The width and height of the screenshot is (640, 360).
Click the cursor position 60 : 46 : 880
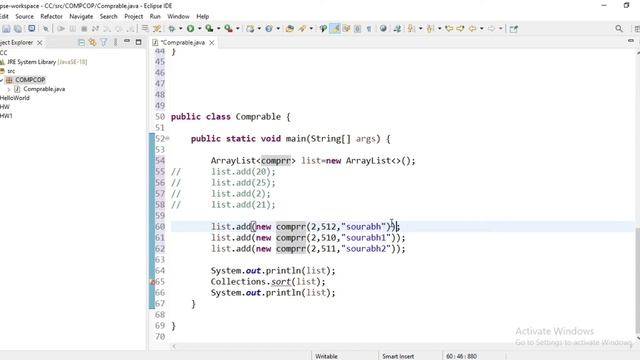tap(462, 356)
